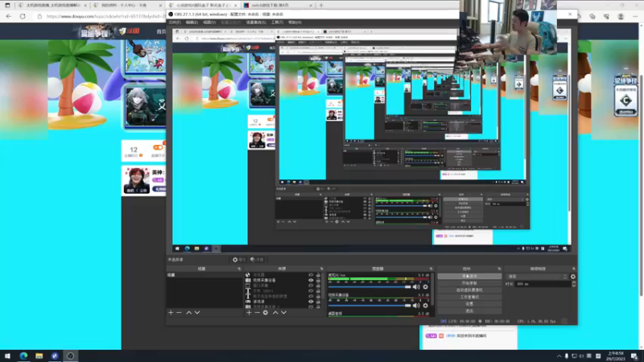The image size is (644, 362).
Task: Toggle visibility of last source row
Action: [311, 306]
